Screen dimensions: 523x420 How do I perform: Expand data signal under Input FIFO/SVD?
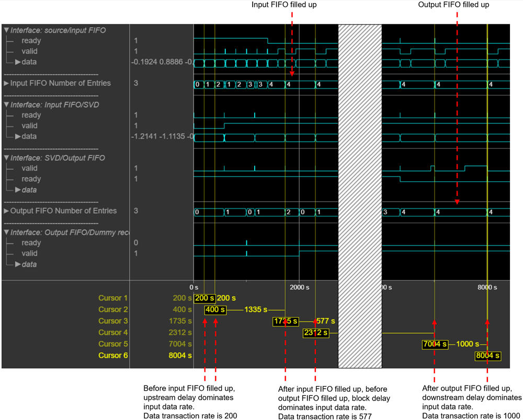point(18,136)
